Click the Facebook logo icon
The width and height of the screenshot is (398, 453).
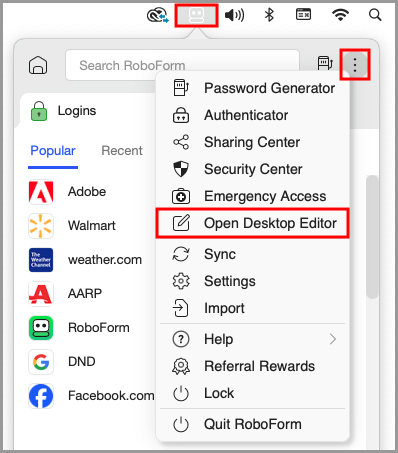(41, 396)
